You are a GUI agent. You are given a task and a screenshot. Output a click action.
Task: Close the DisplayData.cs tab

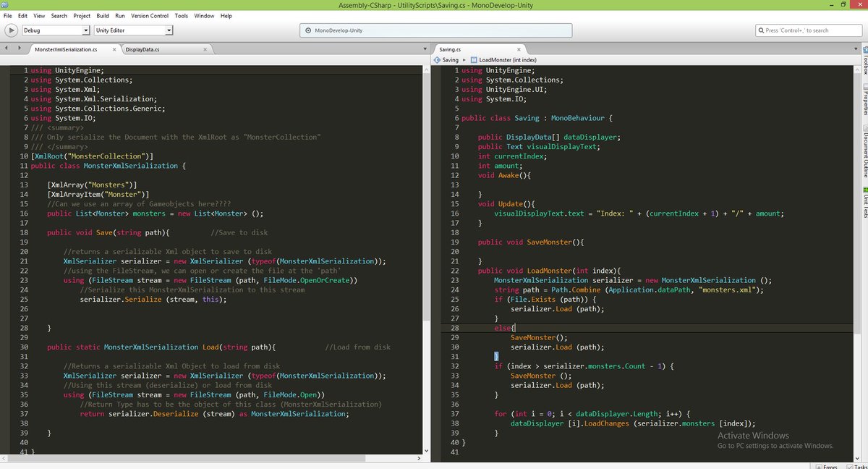pos(205,49)
